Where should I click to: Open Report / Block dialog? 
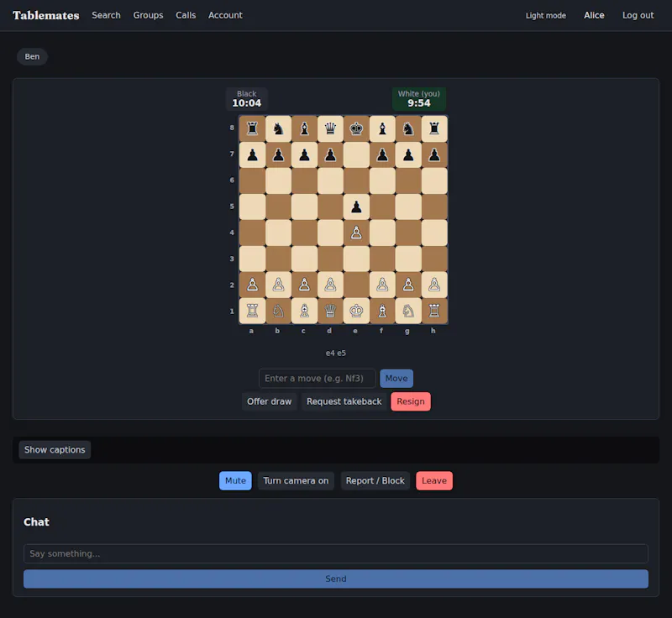click(x=375, y=480)
